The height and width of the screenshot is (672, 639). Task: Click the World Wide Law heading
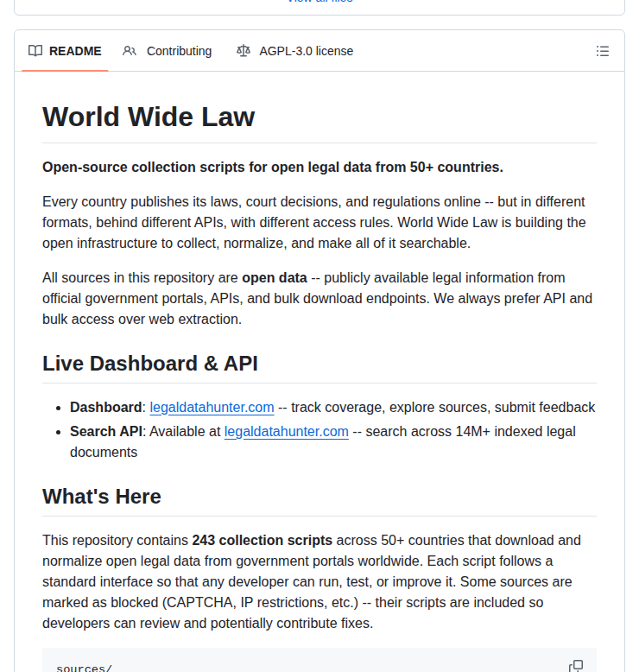(x=149, y=117)
